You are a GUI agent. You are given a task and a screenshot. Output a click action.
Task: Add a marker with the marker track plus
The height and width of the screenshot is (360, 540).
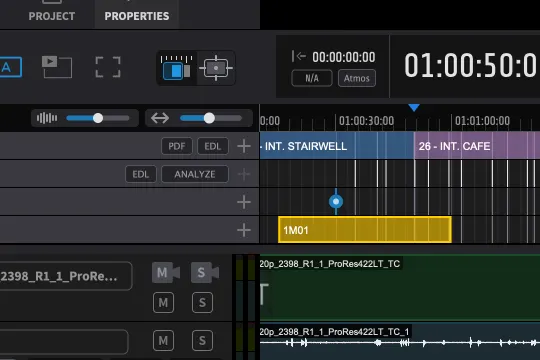244,202
